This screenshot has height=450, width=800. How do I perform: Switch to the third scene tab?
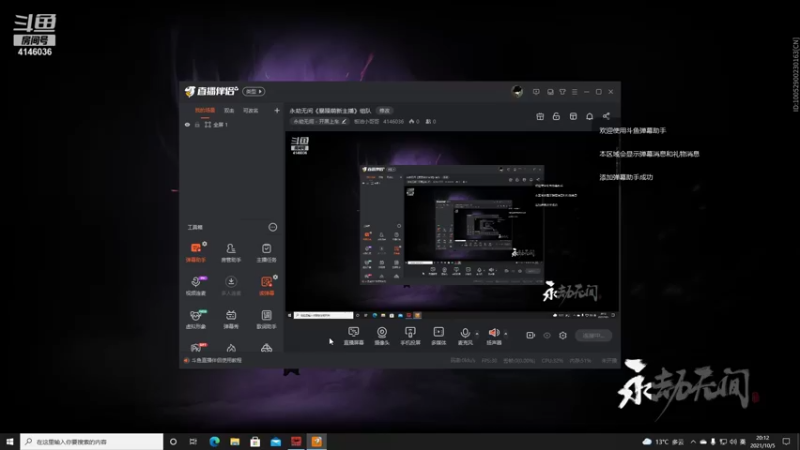(x=251, y=110)
